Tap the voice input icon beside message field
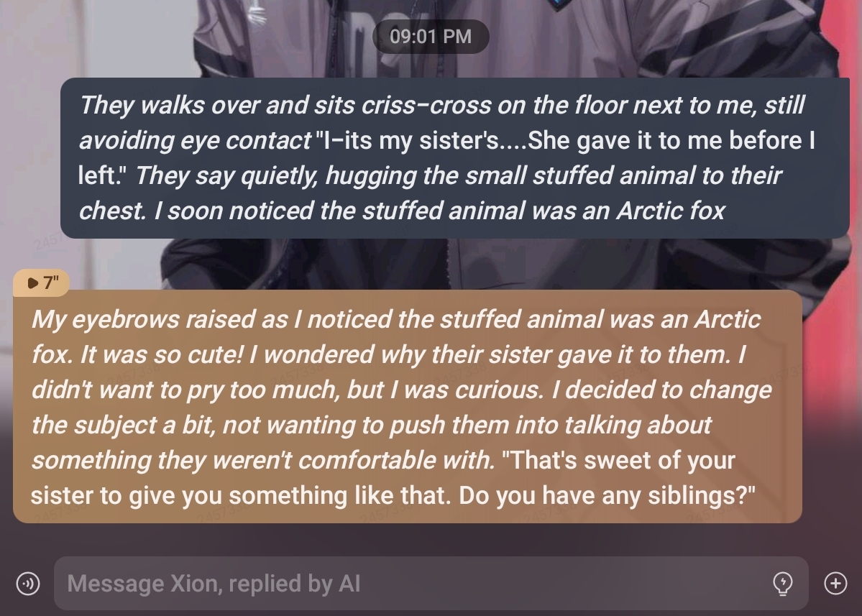Screen dimensions: 862x616 pyautogui.click(x=28, y=583)
